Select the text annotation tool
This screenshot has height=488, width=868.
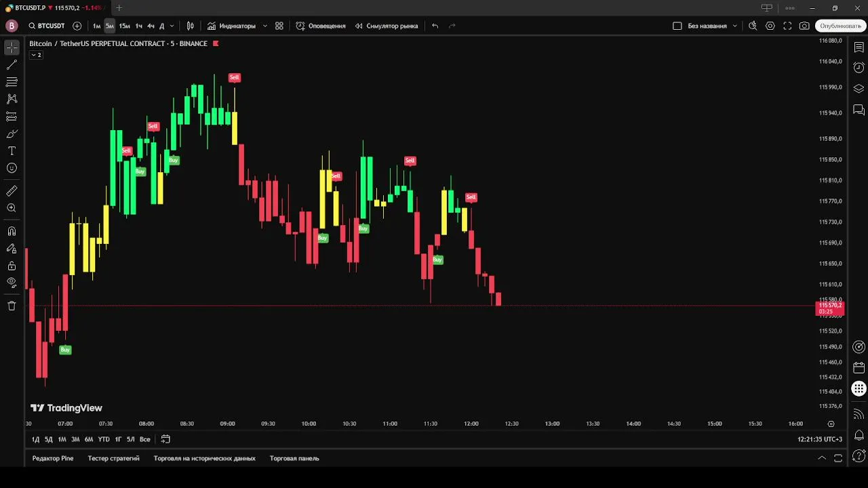point(12,150)
